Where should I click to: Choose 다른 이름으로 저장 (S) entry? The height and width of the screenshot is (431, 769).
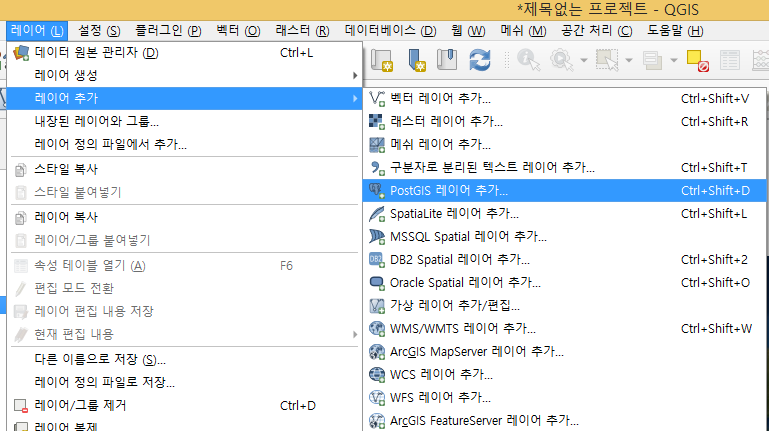(185, 359)
